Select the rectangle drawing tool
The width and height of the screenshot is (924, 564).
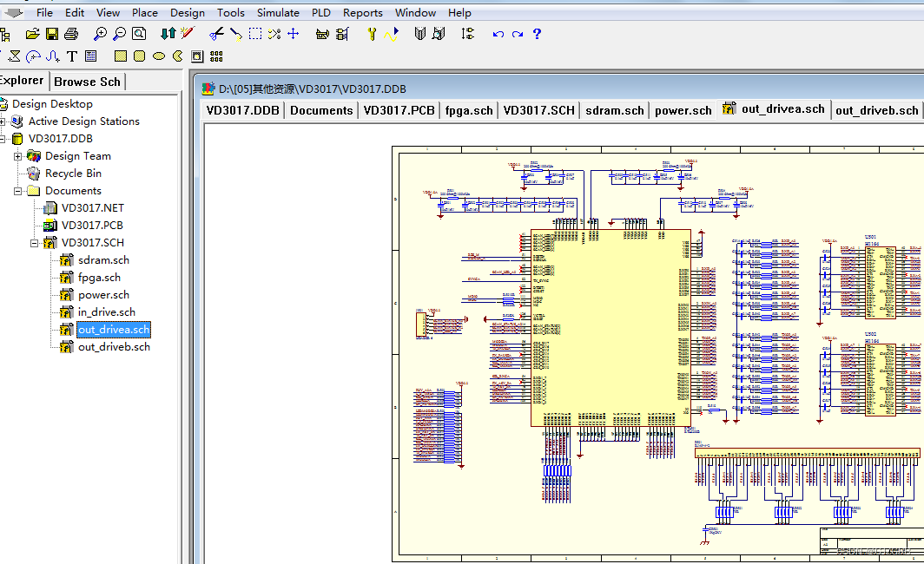point(121,55)
